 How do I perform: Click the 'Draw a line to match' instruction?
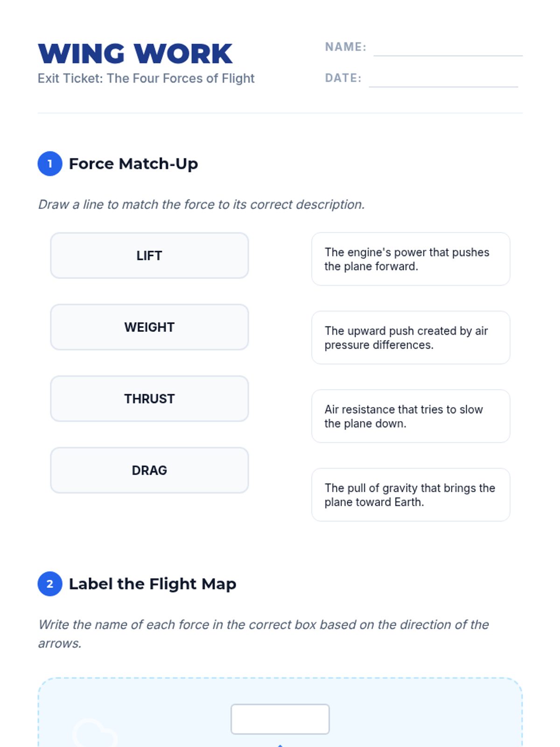[x=201, y=204]
